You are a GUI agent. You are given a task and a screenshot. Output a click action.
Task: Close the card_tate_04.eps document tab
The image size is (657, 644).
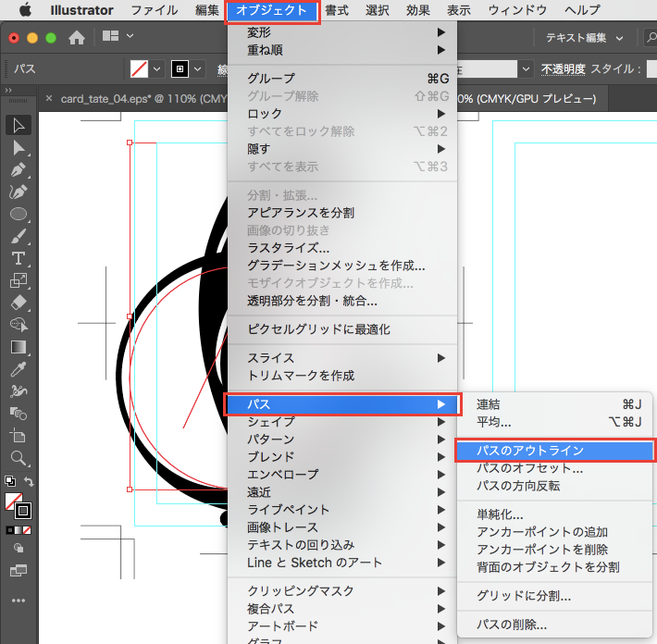click(49, 99)
